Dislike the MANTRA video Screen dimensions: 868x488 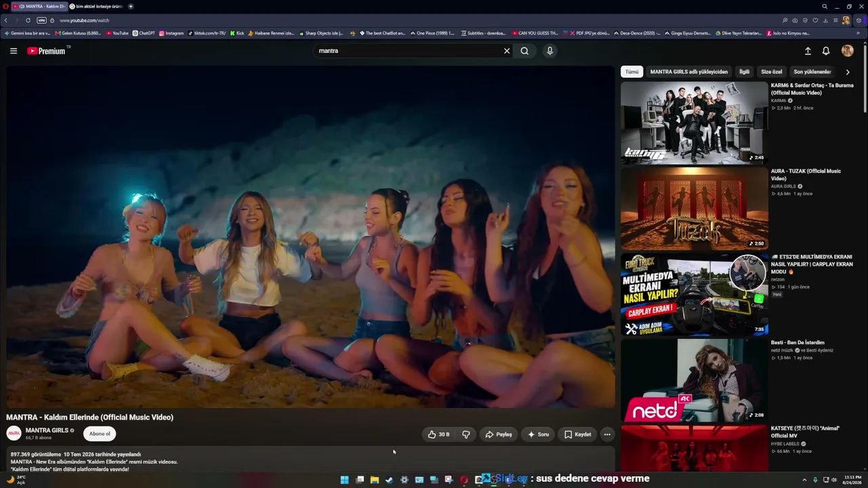(466, 434)
